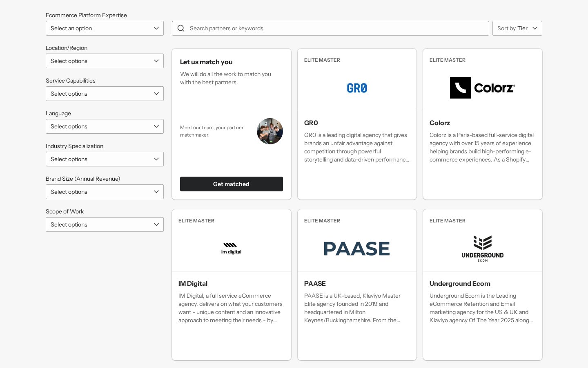Click the Get matched button

pyautogui.click(x=232, y=184)
